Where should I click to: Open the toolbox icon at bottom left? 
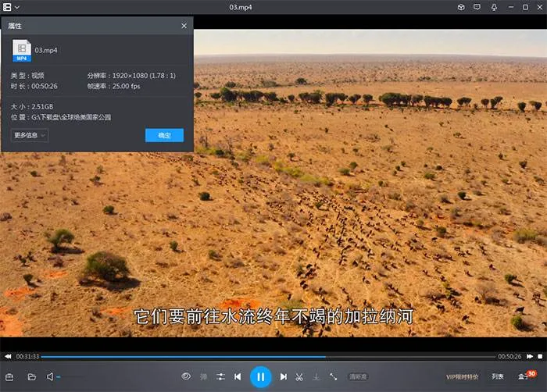click(9, 376)
